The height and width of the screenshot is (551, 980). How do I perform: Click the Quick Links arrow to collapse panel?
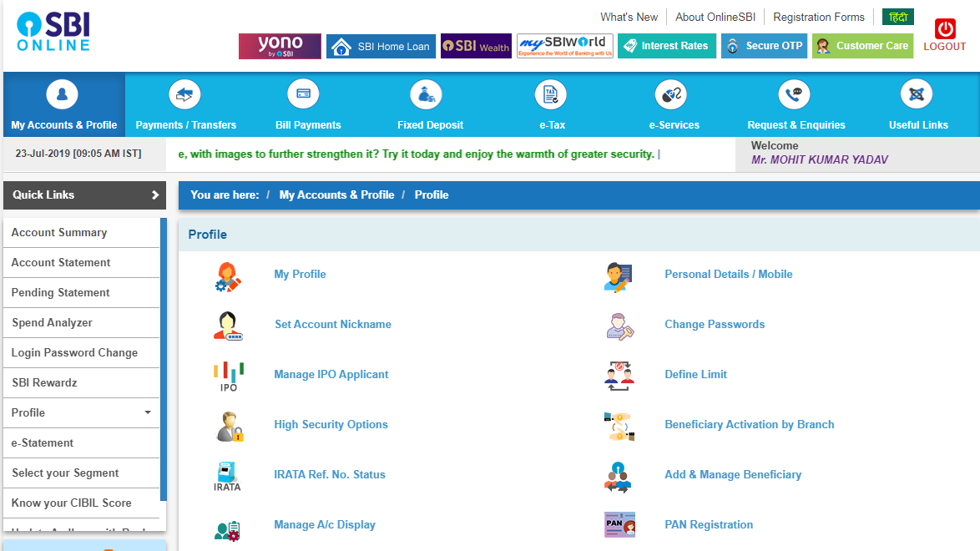[x=154, y=195]
